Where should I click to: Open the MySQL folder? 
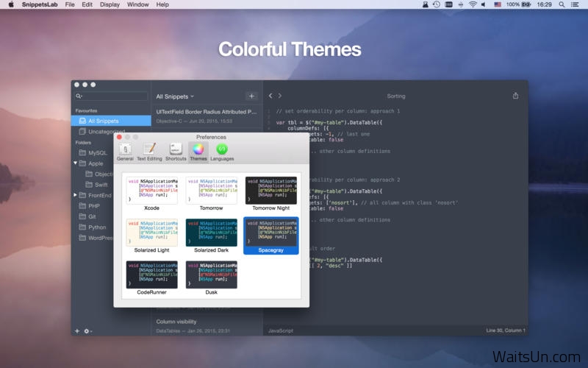(93, 153)
